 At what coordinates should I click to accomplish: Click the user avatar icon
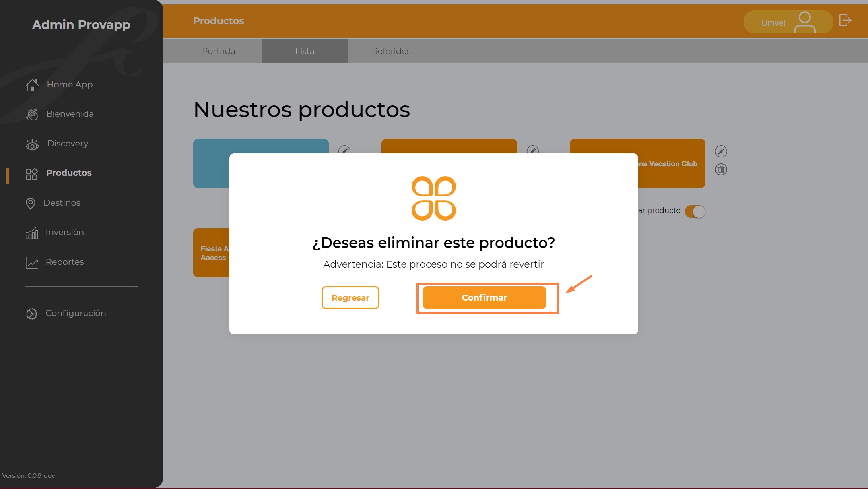[804, 22]
